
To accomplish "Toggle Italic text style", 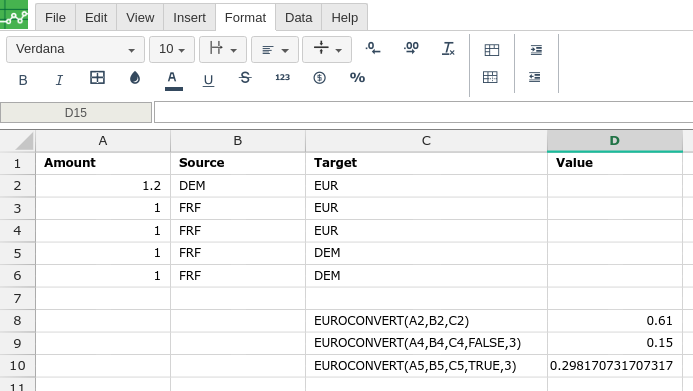I will (x=59, y=80).
